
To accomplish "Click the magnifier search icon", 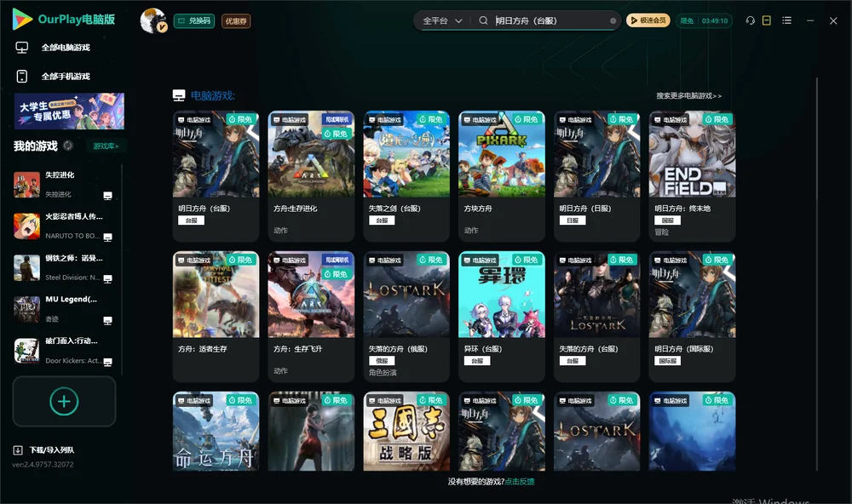I will (483, 20).
